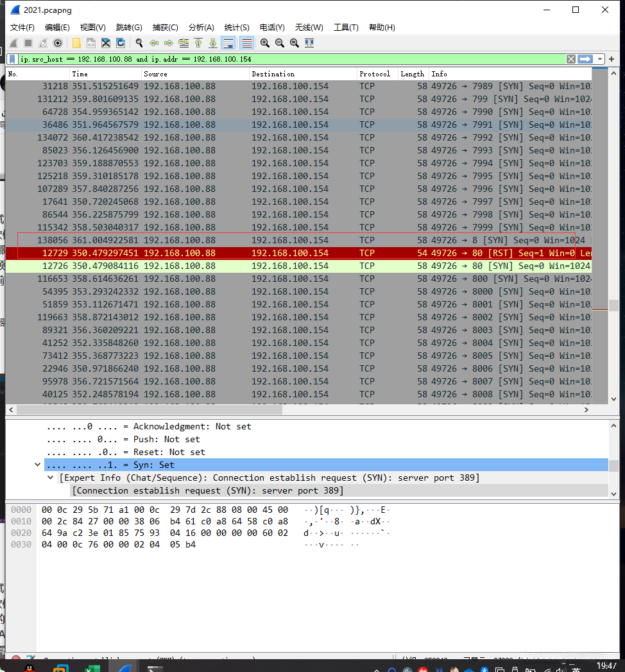Viewport: 625px width, 672px height.
Task: Select packet 138056 in the list
Action: [298, 241]
